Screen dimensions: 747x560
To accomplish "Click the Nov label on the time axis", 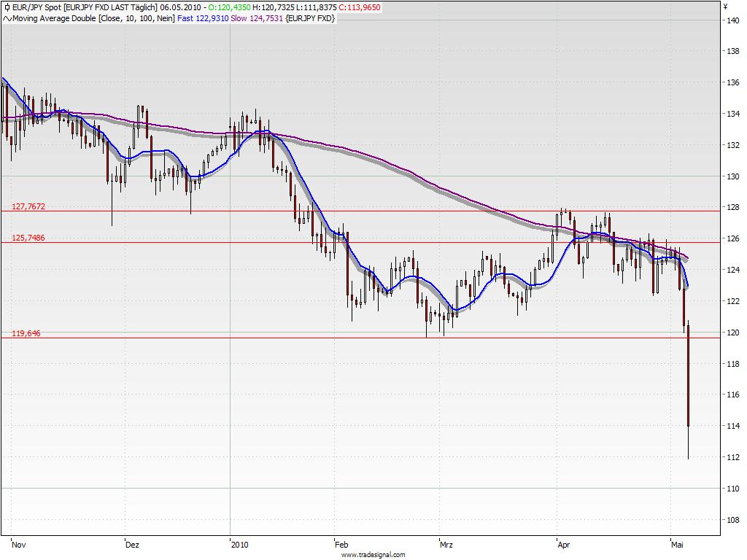I will [x=18, y=545].
